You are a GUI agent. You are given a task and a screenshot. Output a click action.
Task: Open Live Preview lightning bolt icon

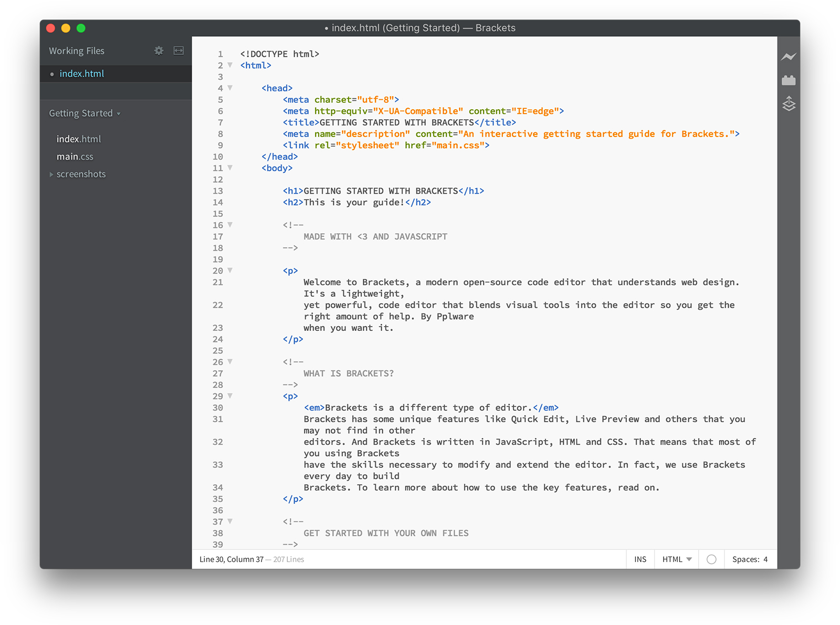point(789,57)
